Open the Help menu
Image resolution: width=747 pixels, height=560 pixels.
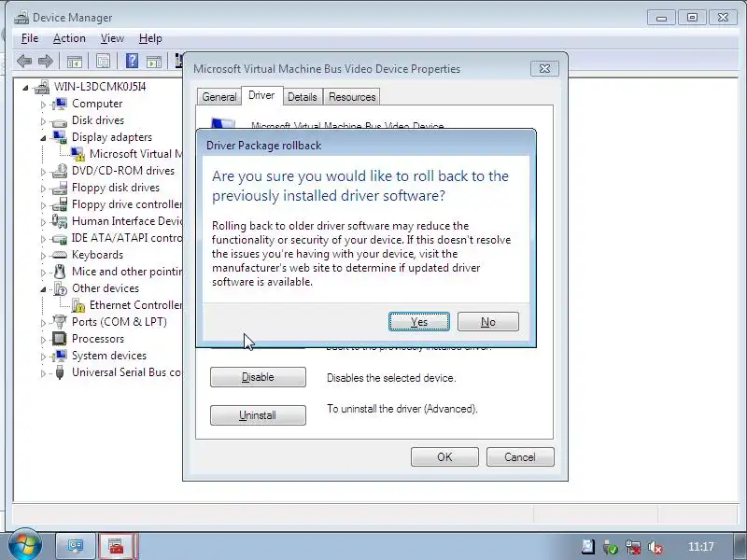[x=150, y=38]
